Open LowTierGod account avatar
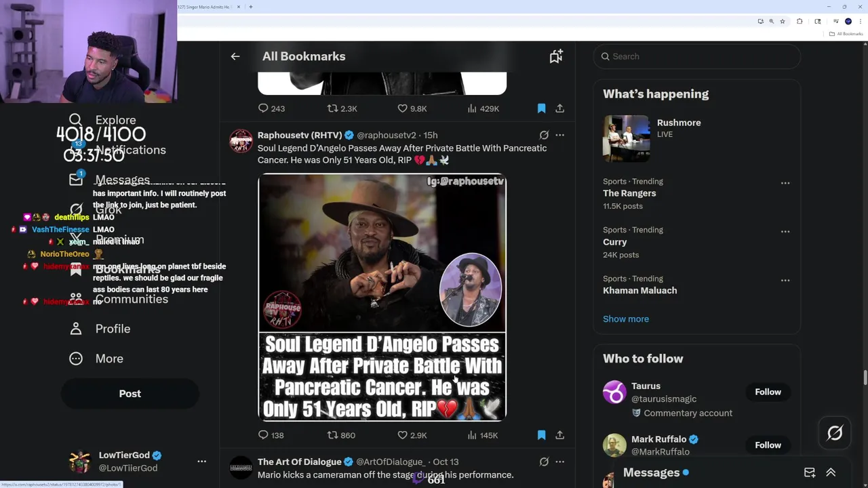This screenshot has width=868, height=488. (79, 462)
